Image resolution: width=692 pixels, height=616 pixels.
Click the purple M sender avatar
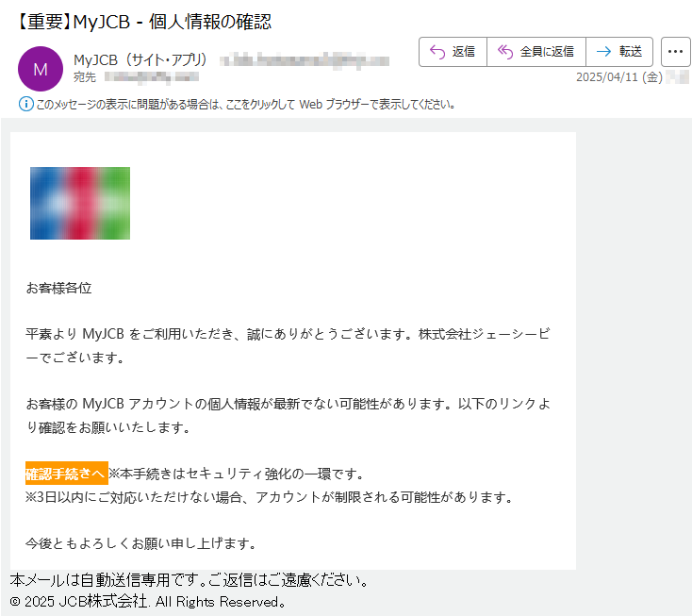tap(41, 69)
